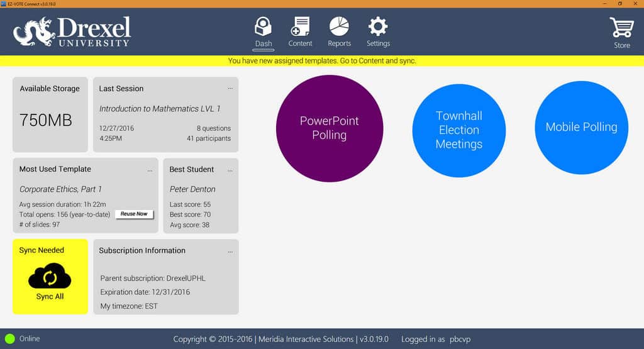
Task: Click the Subscription Information heading
Action: click(x=142, y=250)
